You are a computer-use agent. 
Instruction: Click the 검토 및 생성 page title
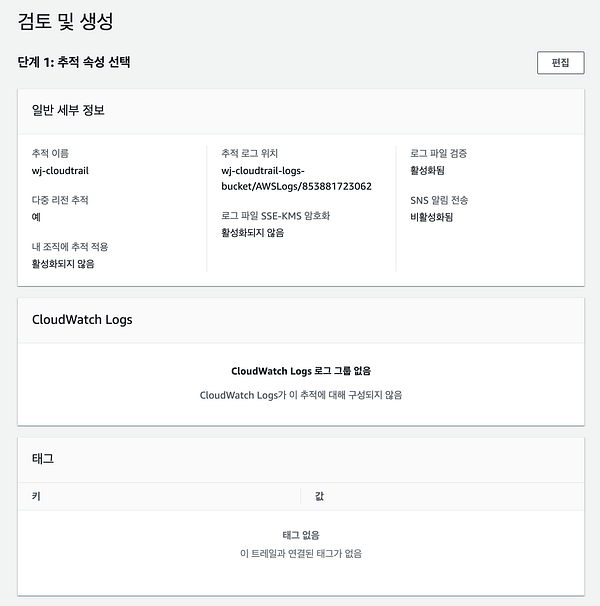65,21
